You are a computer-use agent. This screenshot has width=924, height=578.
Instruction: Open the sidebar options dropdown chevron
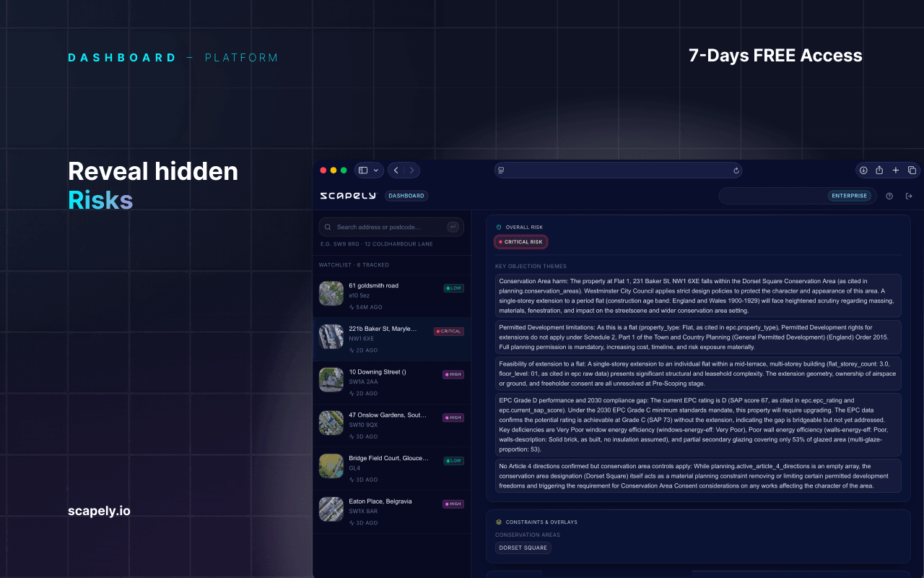(x=375, y=171)
